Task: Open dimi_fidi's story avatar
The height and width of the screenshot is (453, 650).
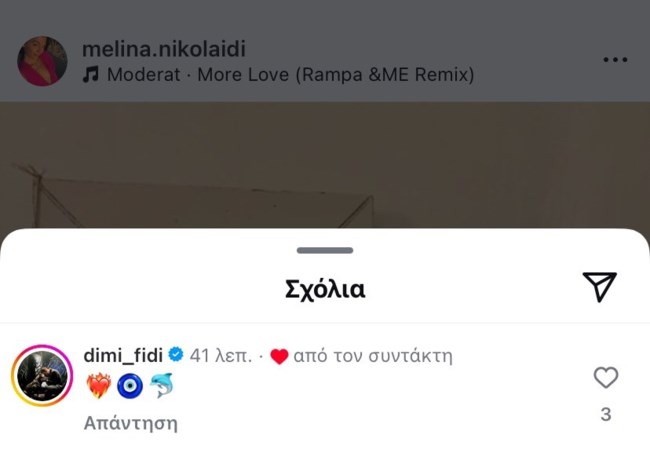Action: pos(42,376)
